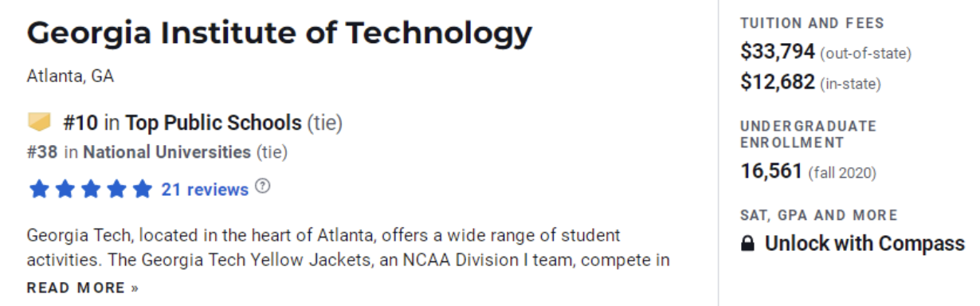Click the fifth blue rating star
Screen dimensions: 980x306
click(142, 189)
